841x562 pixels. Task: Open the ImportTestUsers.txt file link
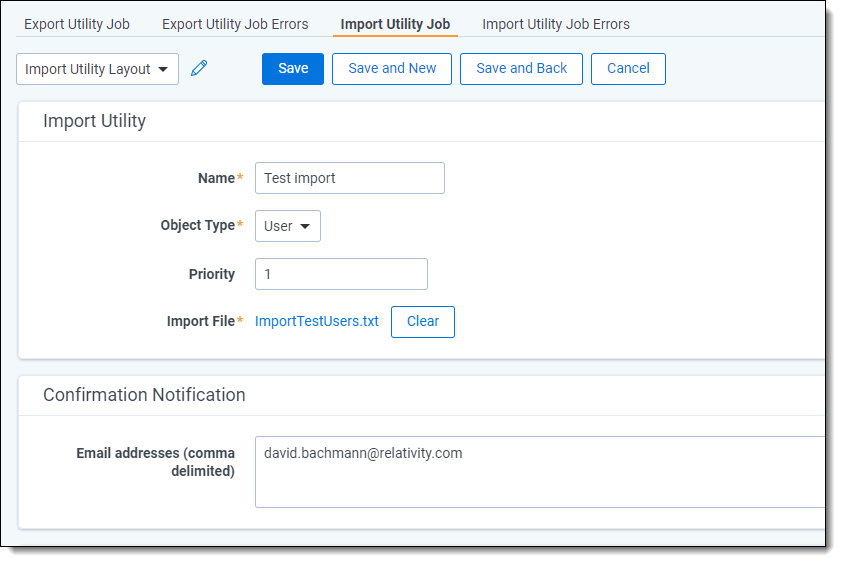tap(317, 322)
